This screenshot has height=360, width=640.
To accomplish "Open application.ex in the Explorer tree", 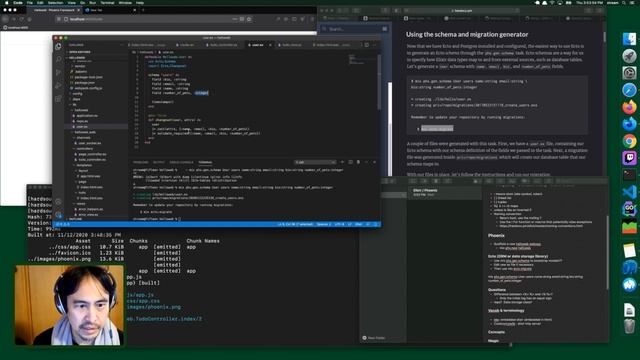I will pyautogui.click(x=87, y=116).
